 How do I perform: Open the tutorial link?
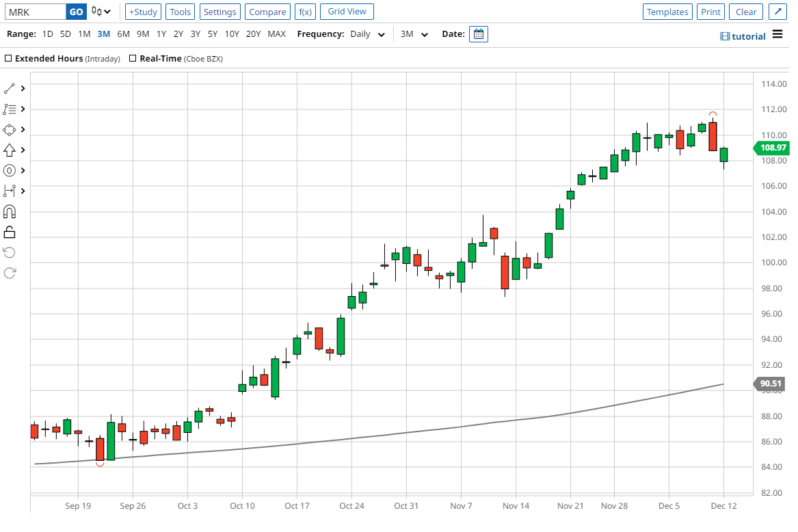(743, 36)
